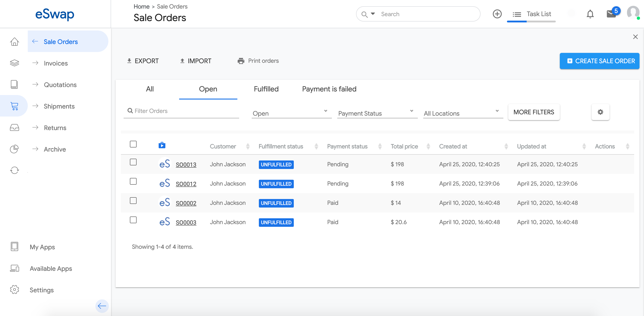Viewport: 644px width, 316px height.
Task: Open table settings gear icon
Action: 600,112
